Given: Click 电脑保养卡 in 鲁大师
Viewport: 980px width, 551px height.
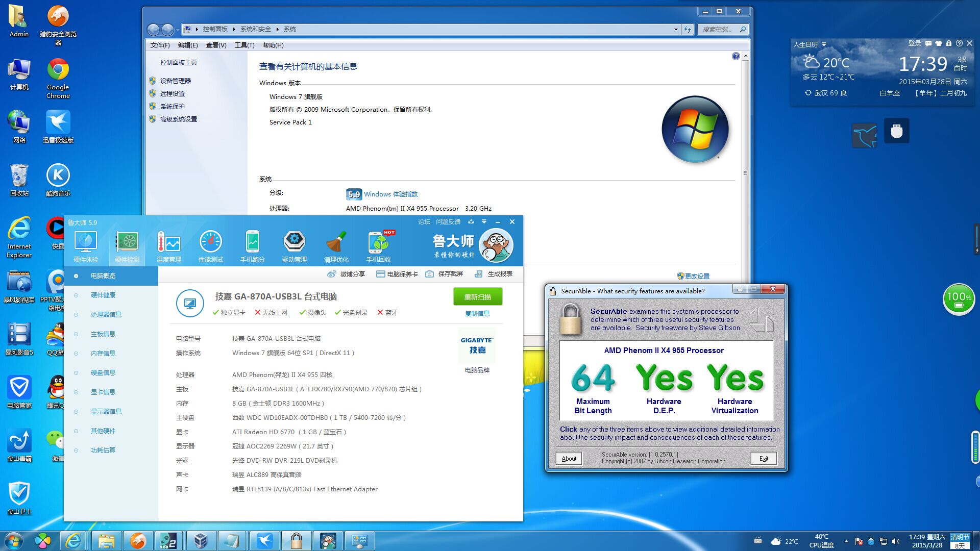Looking at the screenshot, I should tap(397, 274).
